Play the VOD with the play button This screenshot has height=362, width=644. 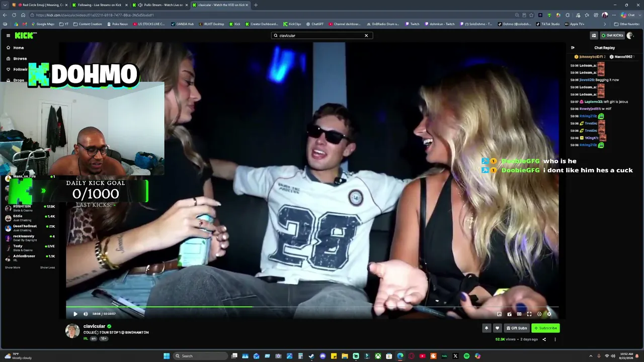click(75, 314)
